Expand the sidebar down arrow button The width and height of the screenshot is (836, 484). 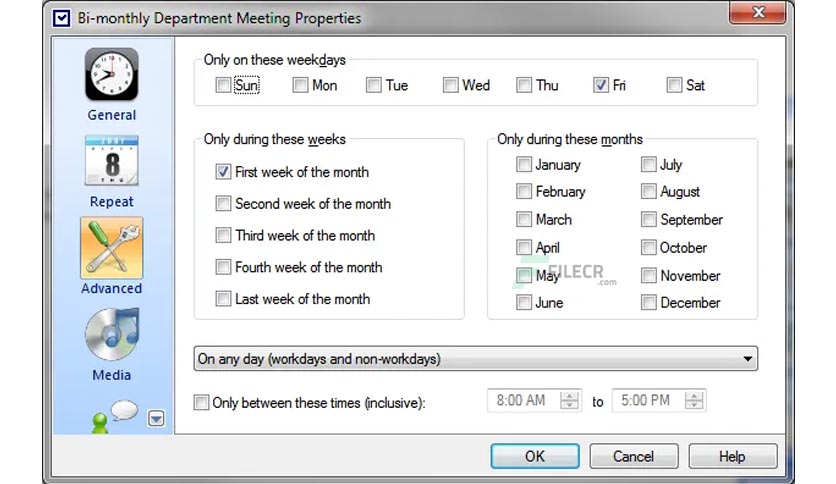[156, 418]
